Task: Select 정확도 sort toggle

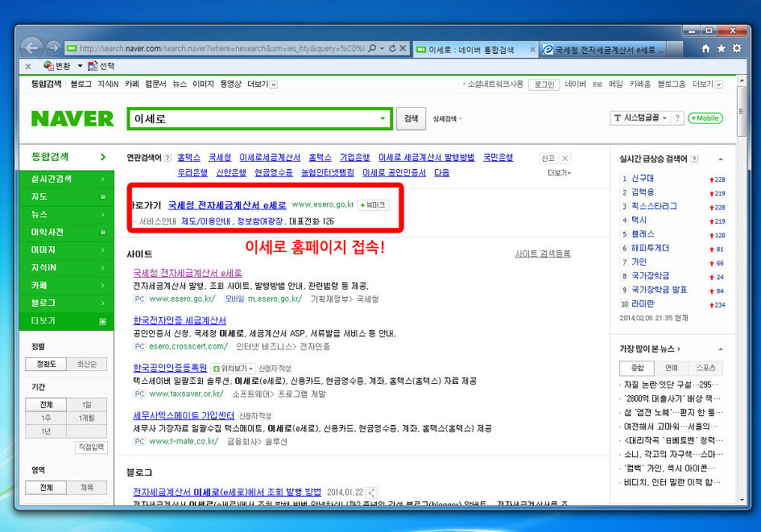Action: (46, 364)
